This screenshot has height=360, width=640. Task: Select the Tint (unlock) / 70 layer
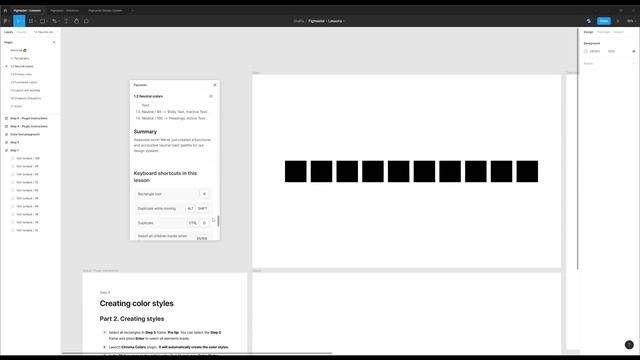(27, 182)
